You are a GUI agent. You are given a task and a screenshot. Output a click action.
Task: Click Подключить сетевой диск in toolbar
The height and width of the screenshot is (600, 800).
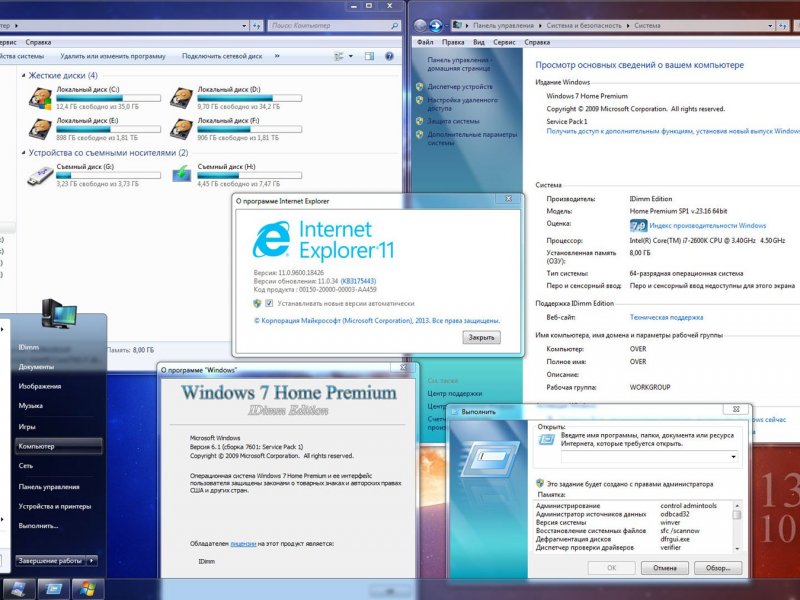coord(222,56)
